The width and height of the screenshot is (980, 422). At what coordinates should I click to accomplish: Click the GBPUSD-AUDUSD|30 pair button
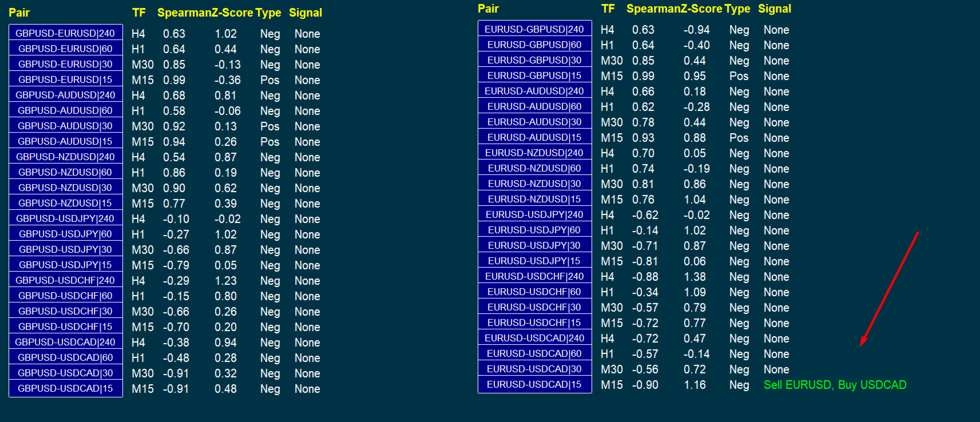coord(65,126)
